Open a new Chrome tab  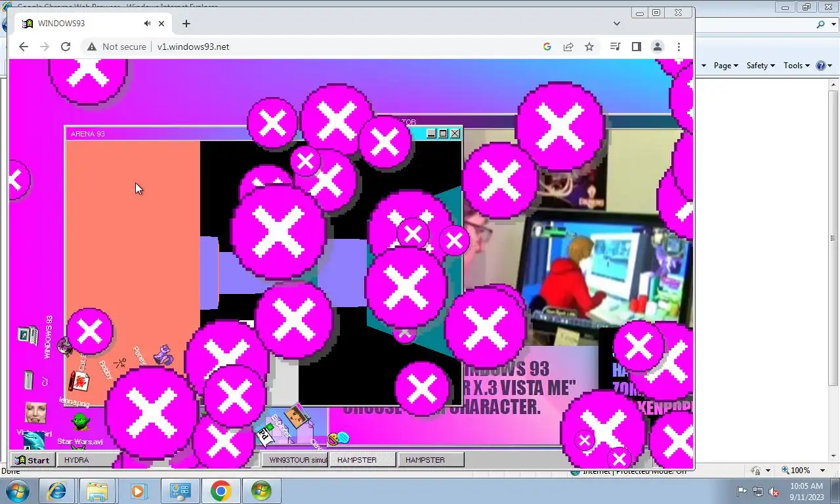tap(186, 24)
